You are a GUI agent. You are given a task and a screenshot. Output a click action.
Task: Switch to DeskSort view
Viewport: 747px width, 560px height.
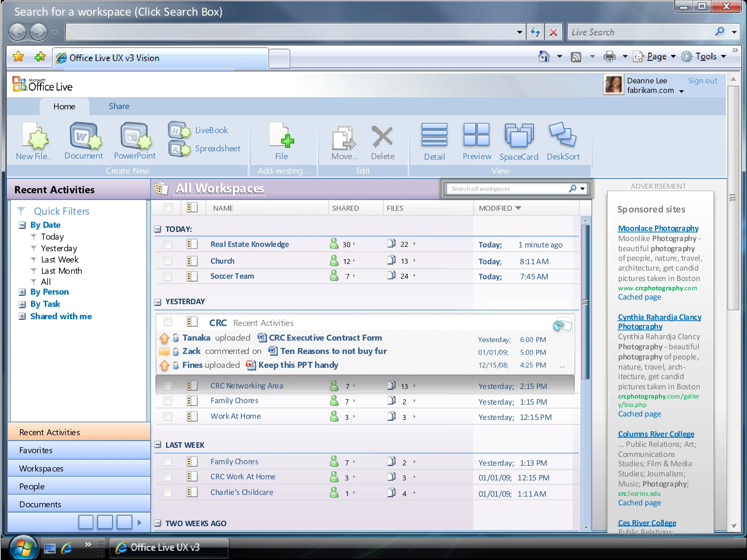click(563, 142)
